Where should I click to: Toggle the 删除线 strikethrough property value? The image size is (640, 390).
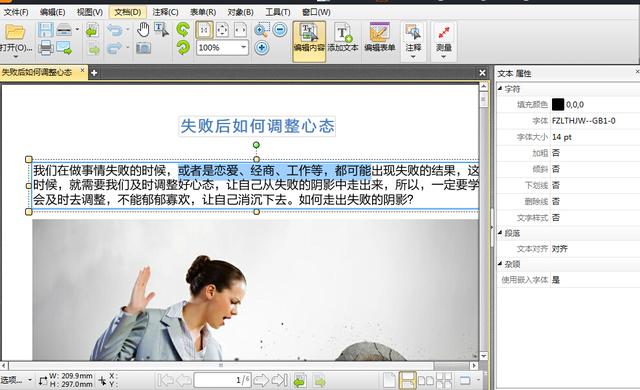556,201
